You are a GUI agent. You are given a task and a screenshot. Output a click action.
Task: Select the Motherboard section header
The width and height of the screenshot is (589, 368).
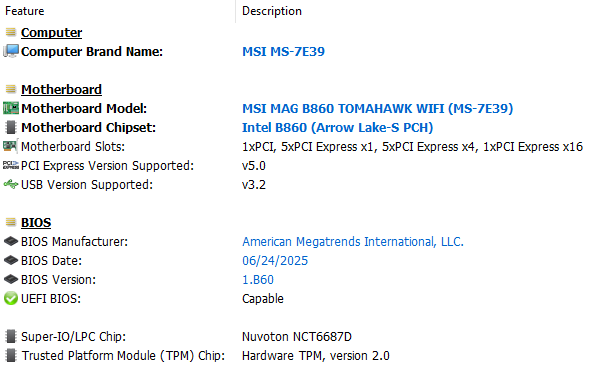61,89
